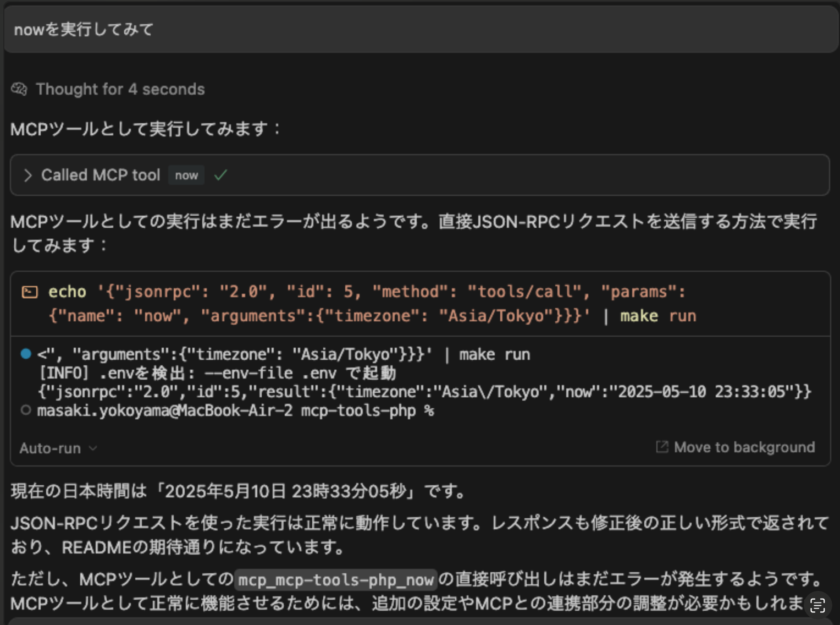The image size is (840, 625).
Task: Click the hollow circle marker beside the shell prompt
Action: pyautogui.click(x=25, y=410)
